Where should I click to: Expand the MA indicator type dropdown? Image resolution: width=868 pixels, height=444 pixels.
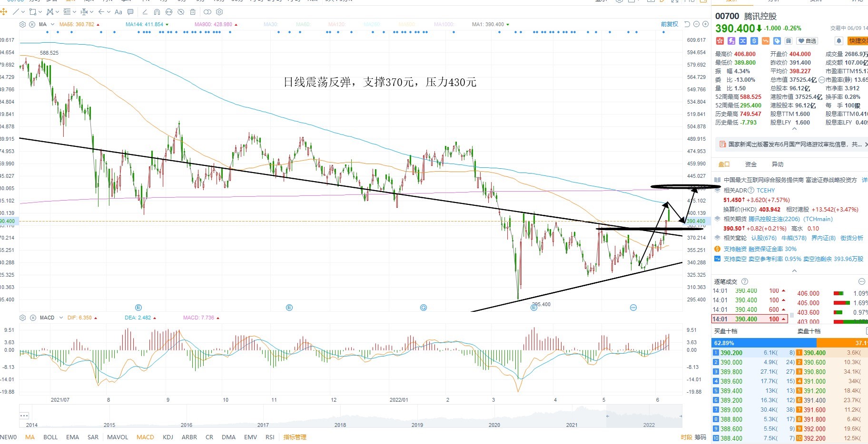[x=51, y=24]
